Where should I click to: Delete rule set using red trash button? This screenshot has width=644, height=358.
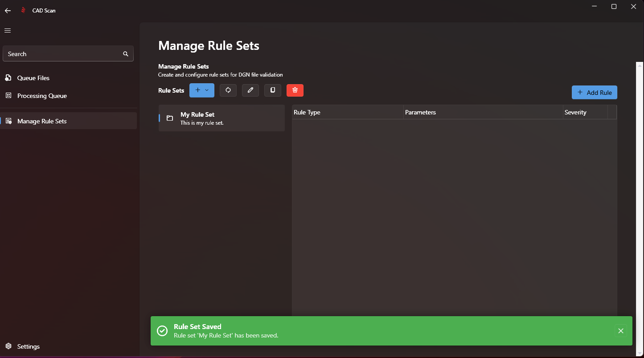click(295, 90)
